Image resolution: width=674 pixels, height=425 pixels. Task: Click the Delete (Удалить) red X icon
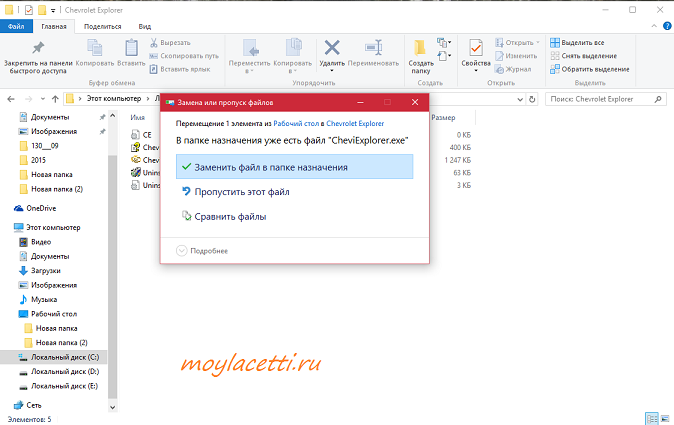(333, 50)
